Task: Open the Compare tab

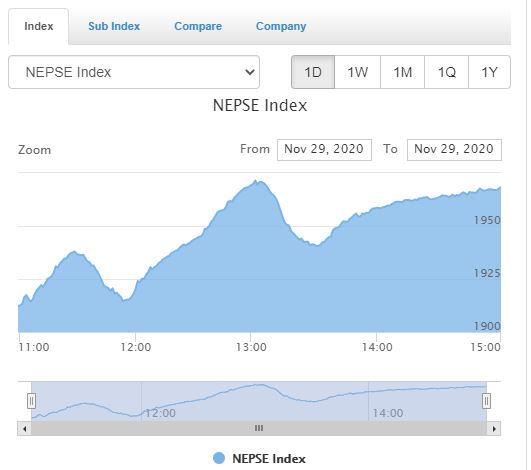Action: [x=198, y=26]
